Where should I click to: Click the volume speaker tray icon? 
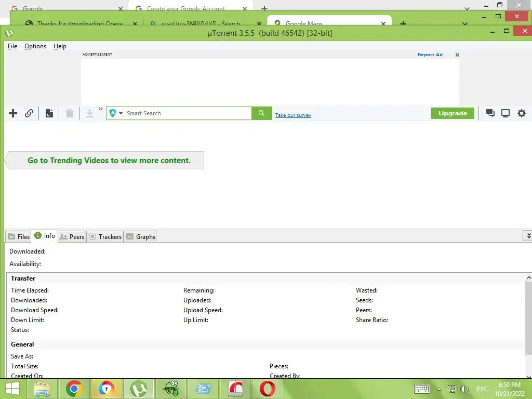tap(464, 389)
